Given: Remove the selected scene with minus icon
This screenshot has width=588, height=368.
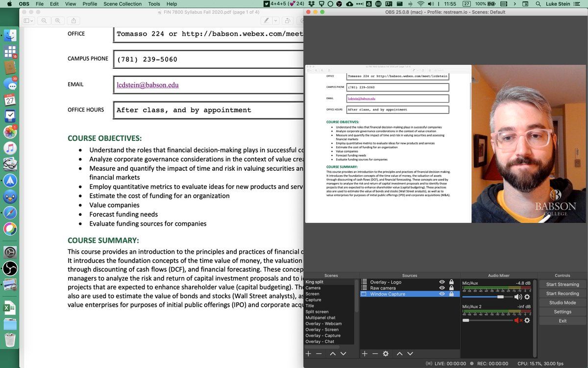Looking at the screenshot, I should point(319,353).
